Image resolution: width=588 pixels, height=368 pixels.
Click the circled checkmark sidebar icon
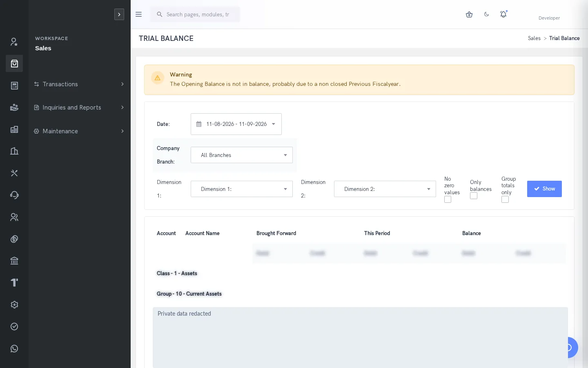(14, 326)
